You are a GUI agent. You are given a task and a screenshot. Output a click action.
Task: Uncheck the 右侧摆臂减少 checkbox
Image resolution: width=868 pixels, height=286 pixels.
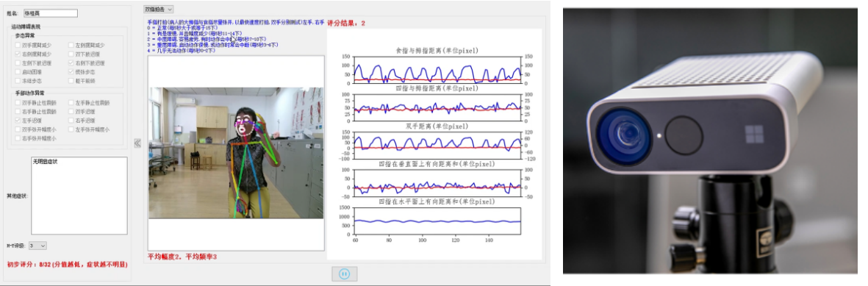18,54
